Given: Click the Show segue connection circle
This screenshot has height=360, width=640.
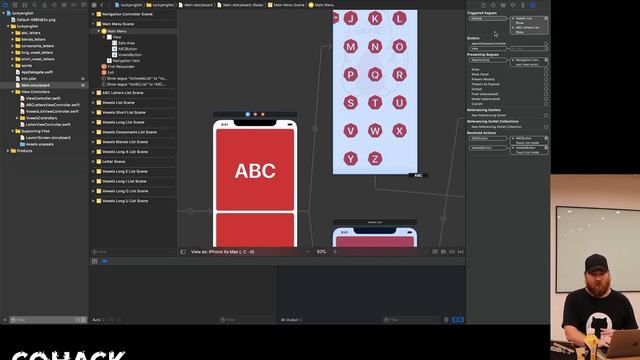Looking at the screenshot, I should coord(546,70).
